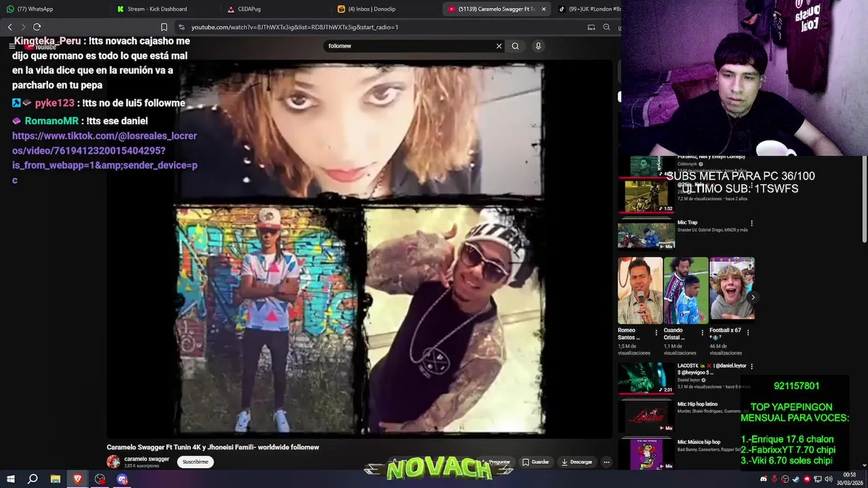Click the recommendations sidebar scrollbar

tap(864, 200)
